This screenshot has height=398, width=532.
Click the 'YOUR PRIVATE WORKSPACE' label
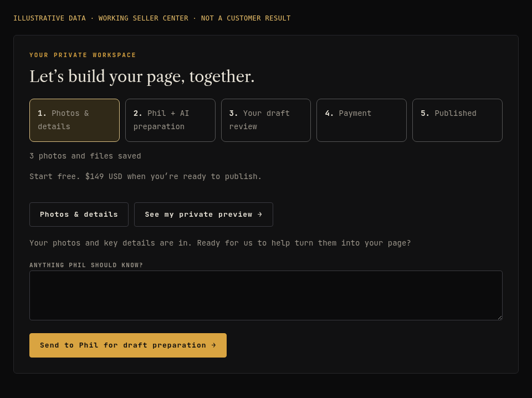point(83,55)
